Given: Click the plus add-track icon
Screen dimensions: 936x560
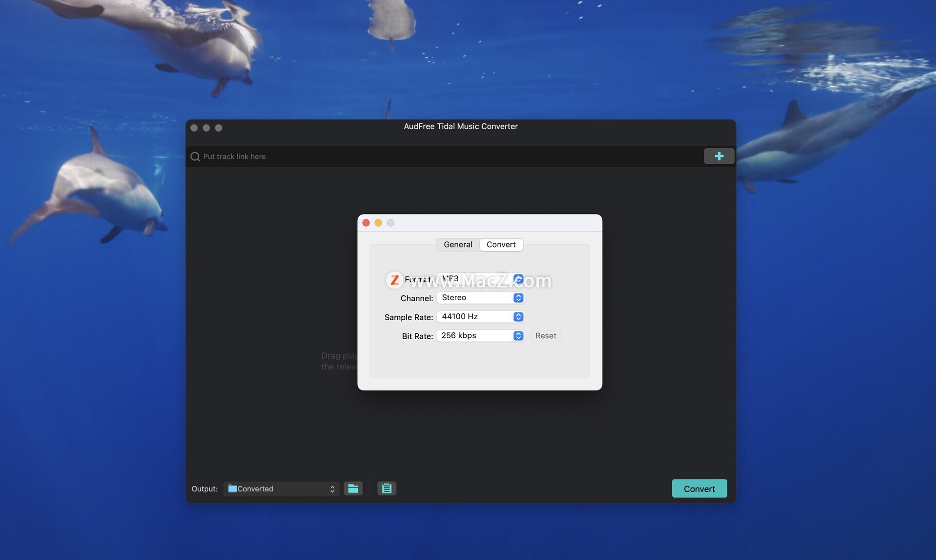Looking at the screenshot, I should pyautogui.click(x=719, y=156).
